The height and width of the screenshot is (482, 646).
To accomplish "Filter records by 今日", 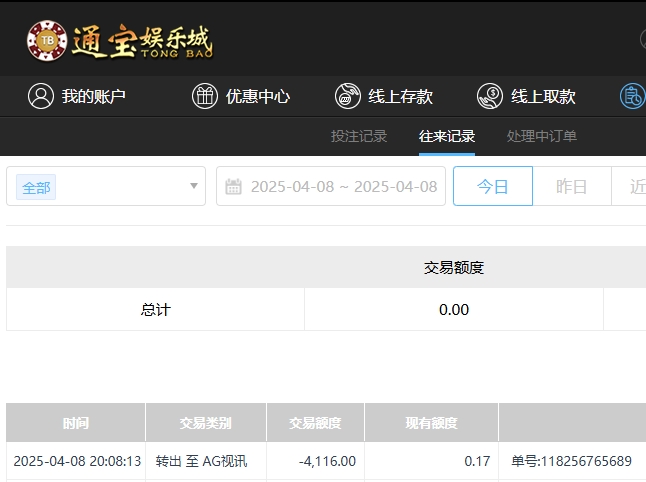I will tap(493, 186).
